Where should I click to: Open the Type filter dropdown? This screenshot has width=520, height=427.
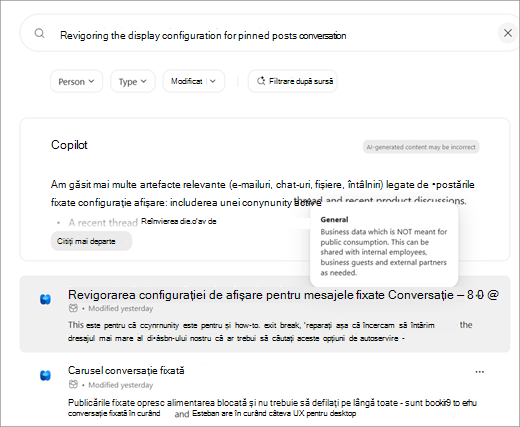point(133,81)
